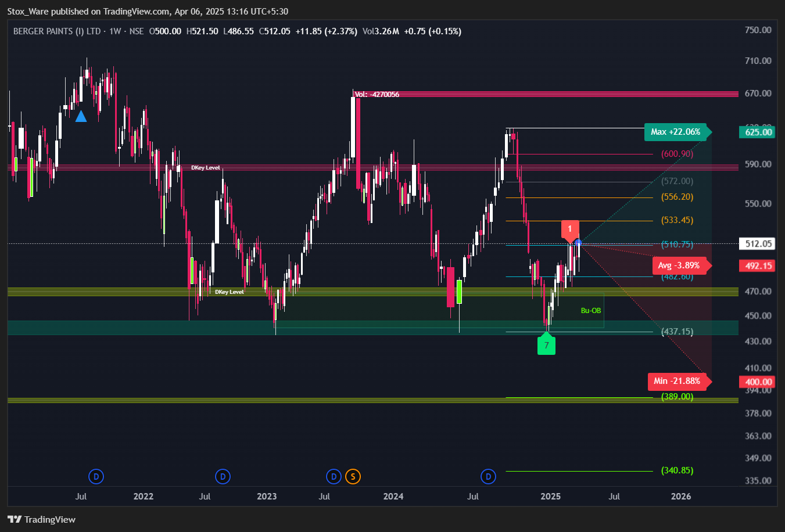Click the 335.00 price axis label
Viewport: 785px width, 532px height.
pos(758,481)
